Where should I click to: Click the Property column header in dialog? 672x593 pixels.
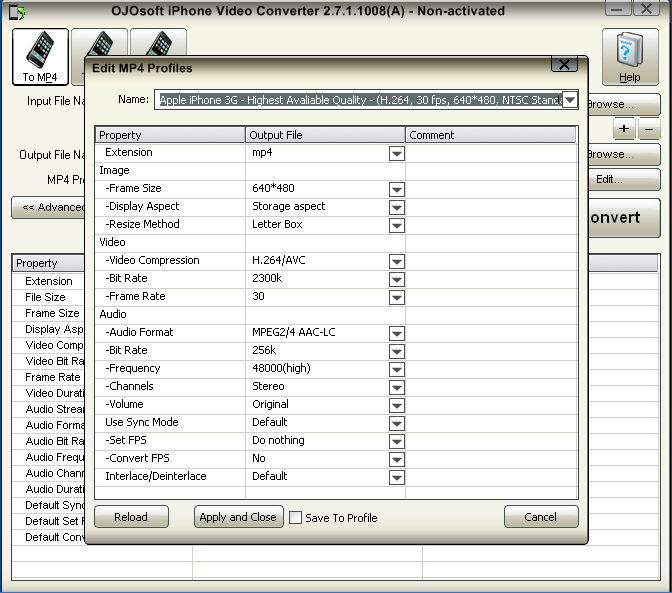click(170, 135)
